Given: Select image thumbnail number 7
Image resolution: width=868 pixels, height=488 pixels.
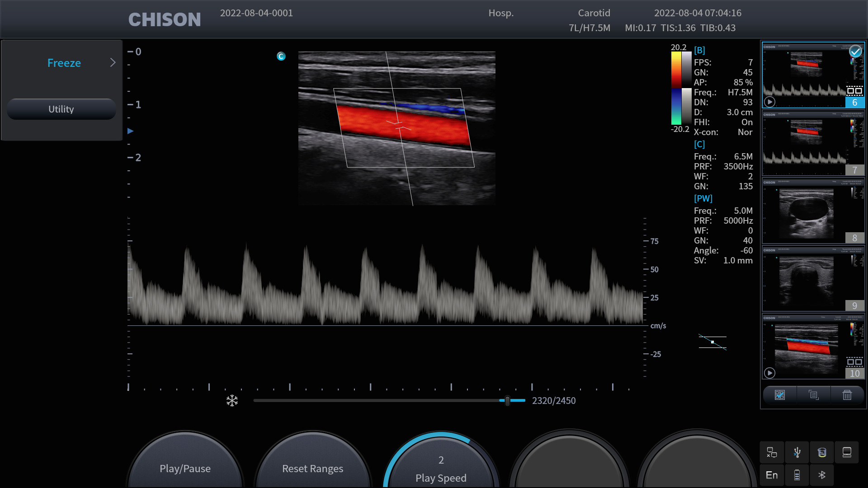Looking at the screenshot, I should click(813, 143).
